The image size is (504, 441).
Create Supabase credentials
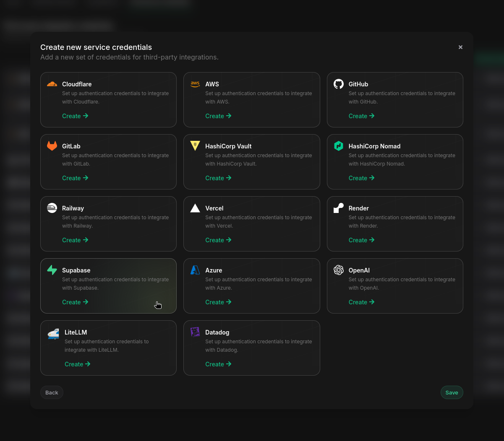pos(75,302)
